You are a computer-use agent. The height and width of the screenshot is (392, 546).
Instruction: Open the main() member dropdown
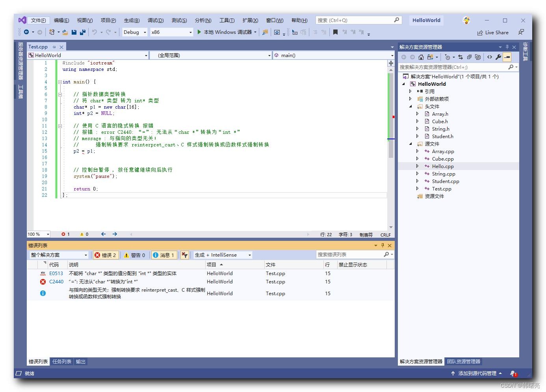click(333, 55)
